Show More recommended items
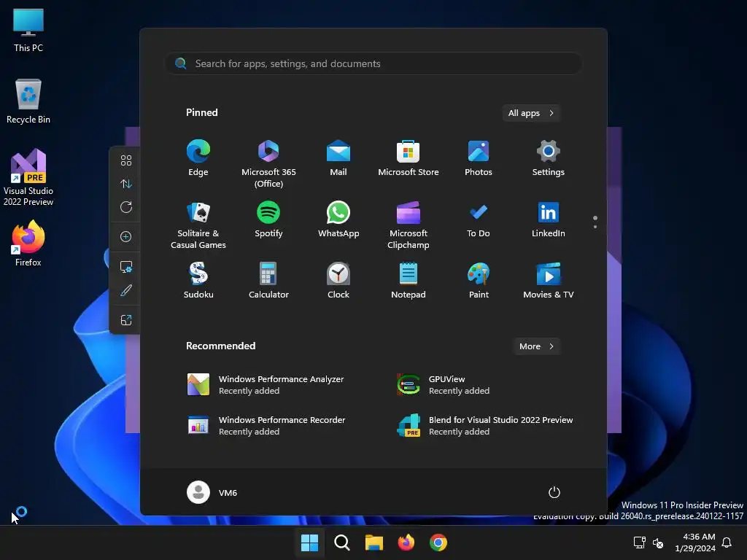This screenshot has width=747, height=560. [x=536, y=346]
